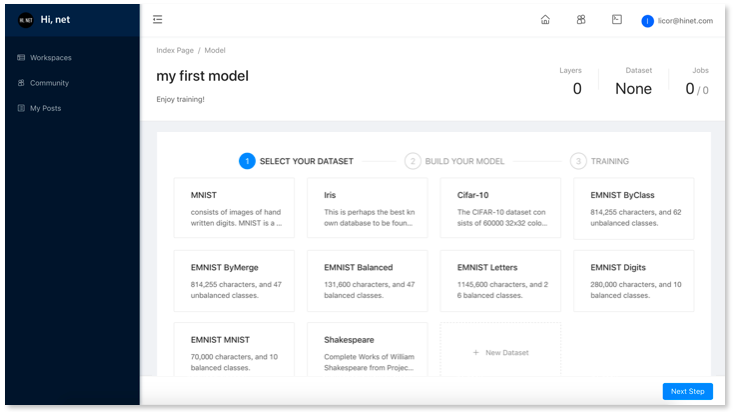The width and height of the screenshot is (733, 412).
Task: Click the posts icon in the header
Action: point(617,20)
